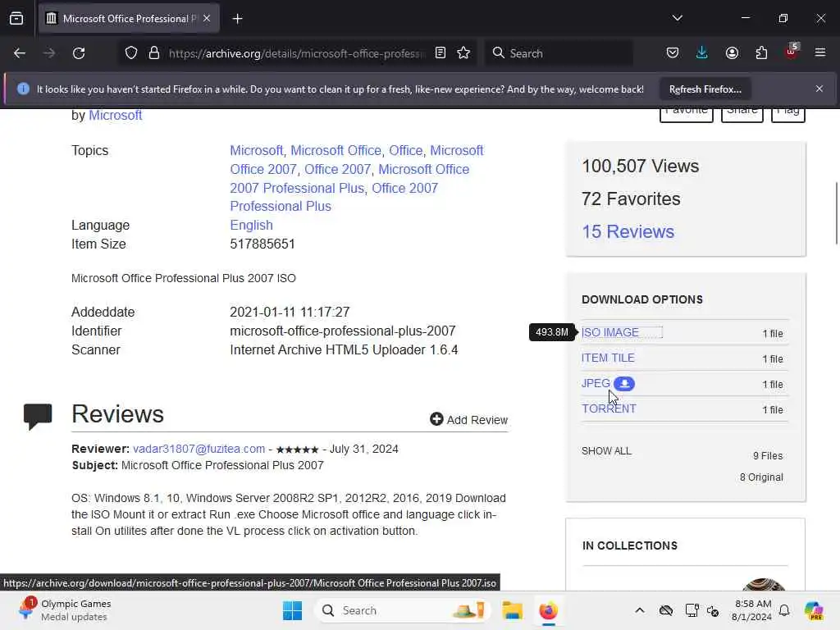This screenshot has width=840, height=630.
Task: Select the Microsoft Office Professional tab
Action: click(x=129, y=19)
